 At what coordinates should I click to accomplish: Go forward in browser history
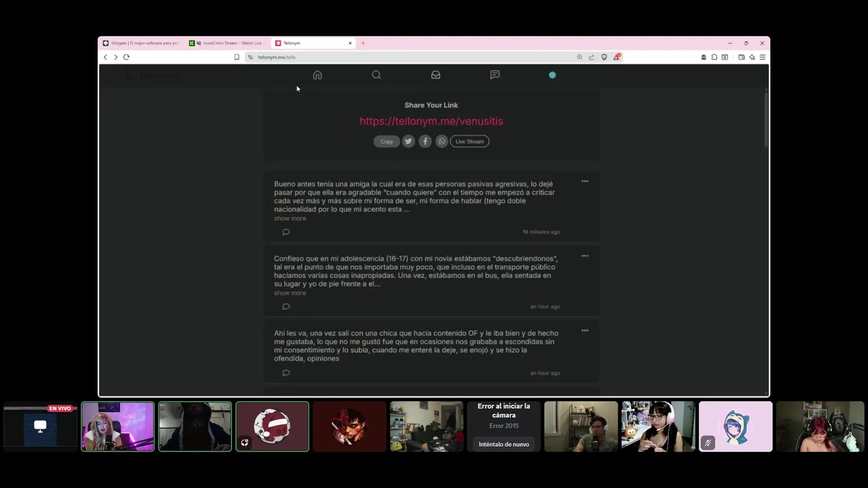(x=115, y=57)
